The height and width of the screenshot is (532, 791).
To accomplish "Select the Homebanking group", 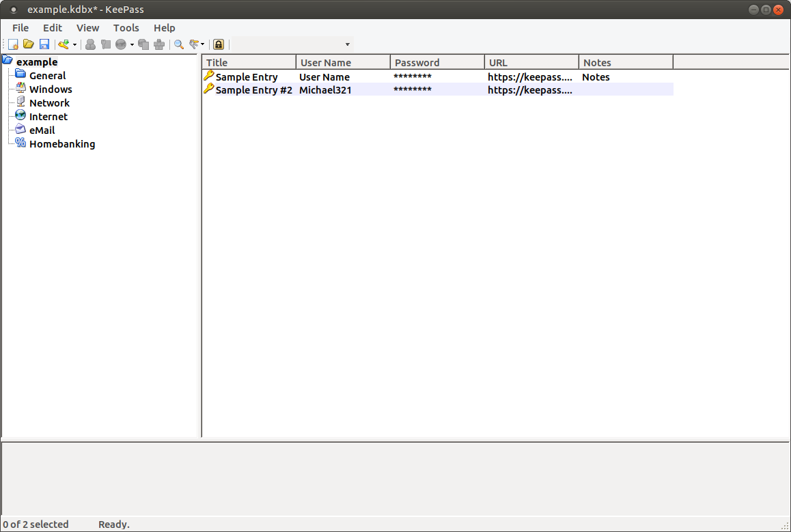I will tap(62, 143).
